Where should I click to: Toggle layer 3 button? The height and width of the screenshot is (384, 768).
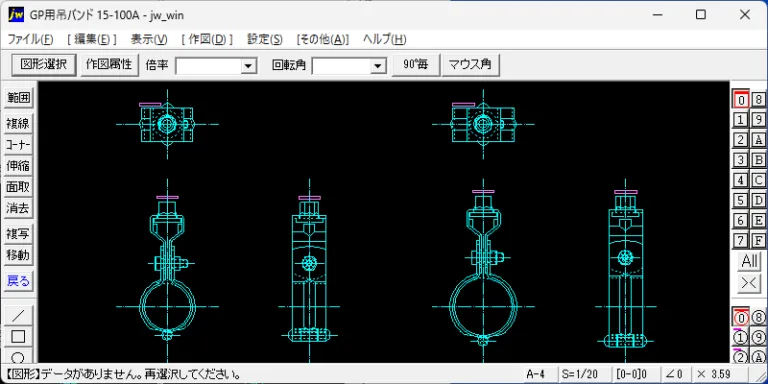(741, 160)
